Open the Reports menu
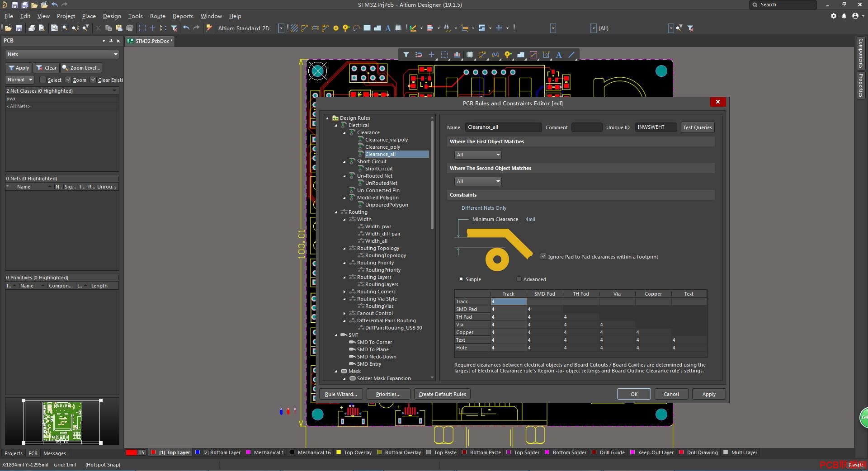Screen dimensions: 868x471 tap(183, 16)
